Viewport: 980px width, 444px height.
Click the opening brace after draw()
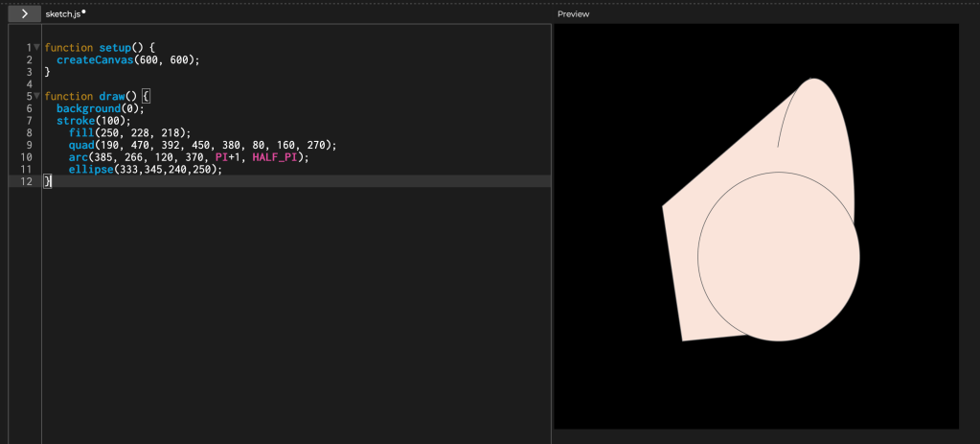(x=147, y=96)
